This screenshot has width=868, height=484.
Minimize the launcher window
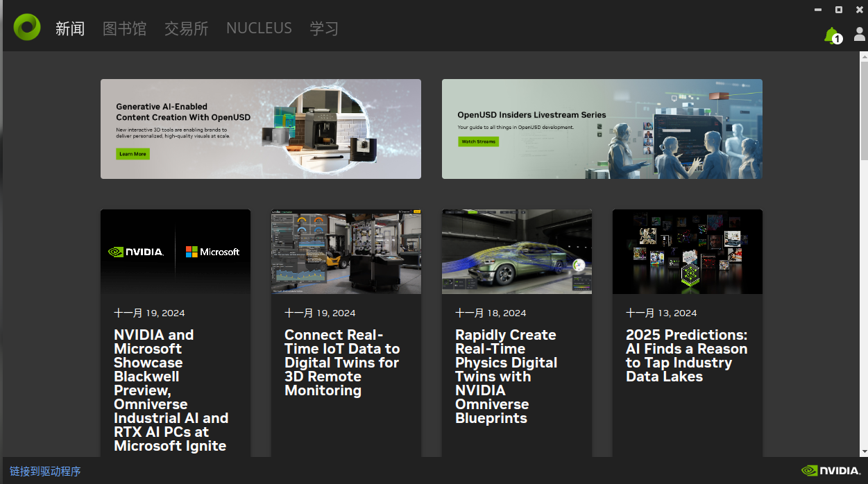819,10
